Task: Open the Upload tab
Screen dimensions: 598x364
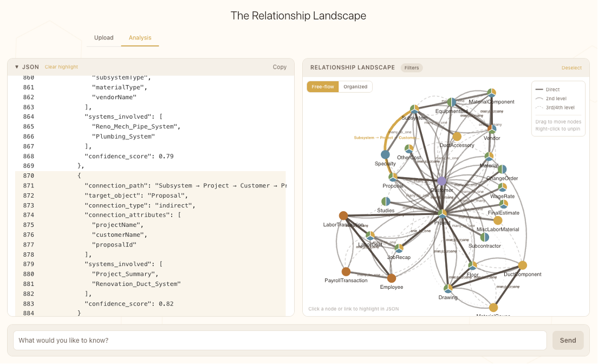Action: [104, 38]
